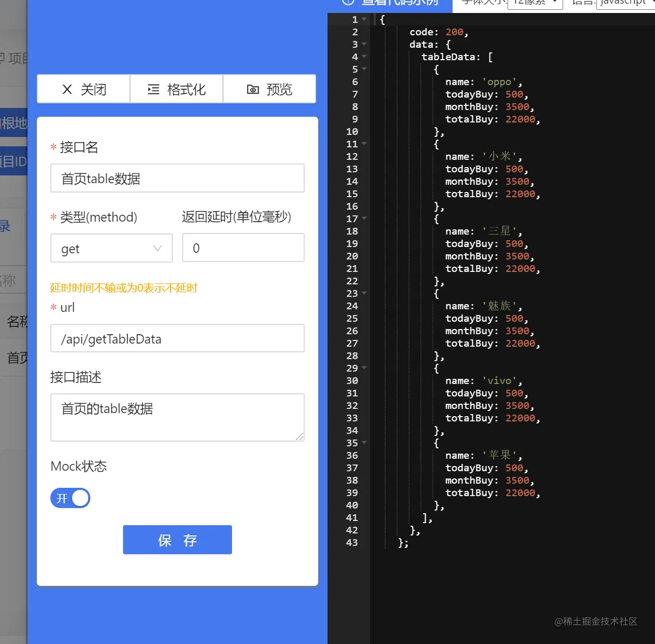Edit the url field /api/getTableData

click(178, 339)
